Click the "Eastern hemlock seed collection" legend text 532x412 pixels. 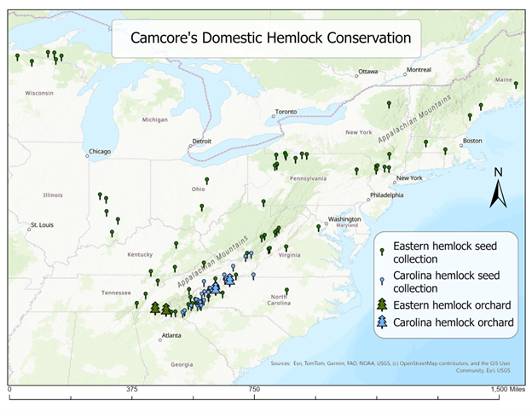pyautogui.click(x=445, y=252)
